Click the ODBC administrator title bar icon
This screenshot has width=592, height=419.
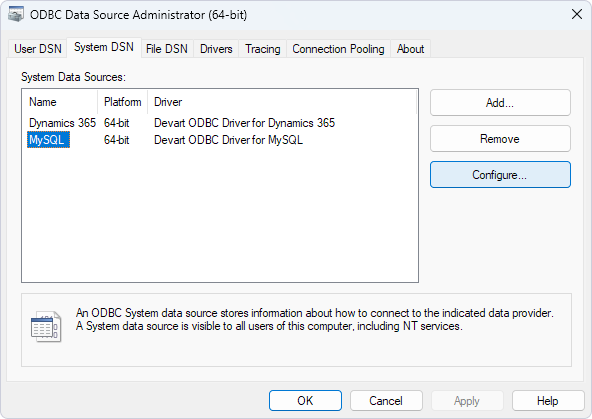(x=16, y=14)
